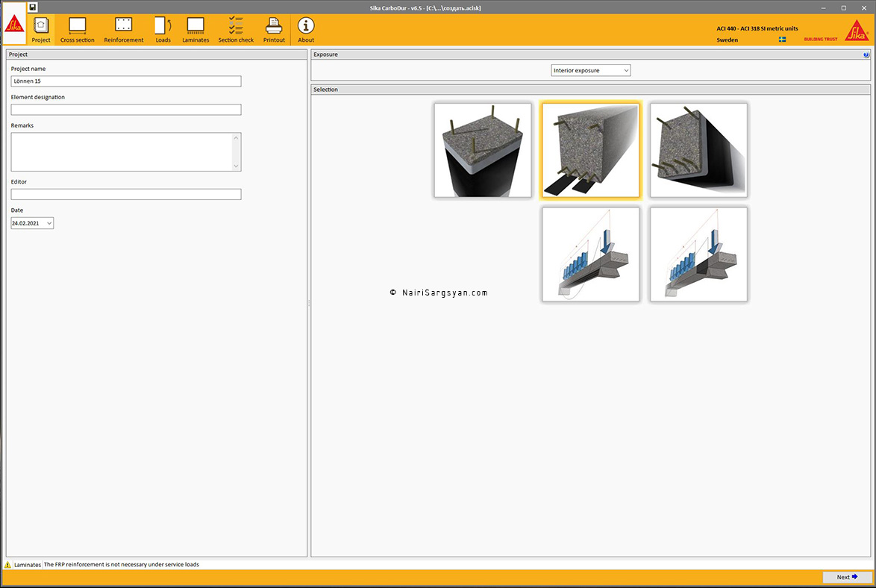Click the Editor input field
Image resolution: width=876 pixels, height=588 pixels.
click(x=125, y=194)
